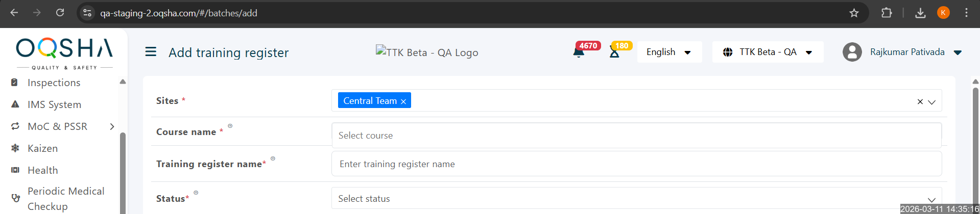Image resolution: width=980 pixels, height=214 pixels.
Task: Open the notifications bell icon
Action: click(579, 52)
